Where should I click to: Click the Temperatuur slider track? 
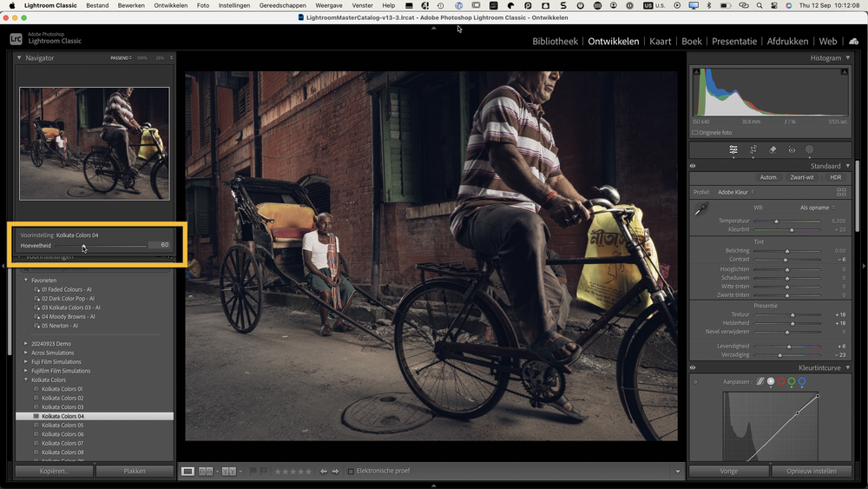787,221
